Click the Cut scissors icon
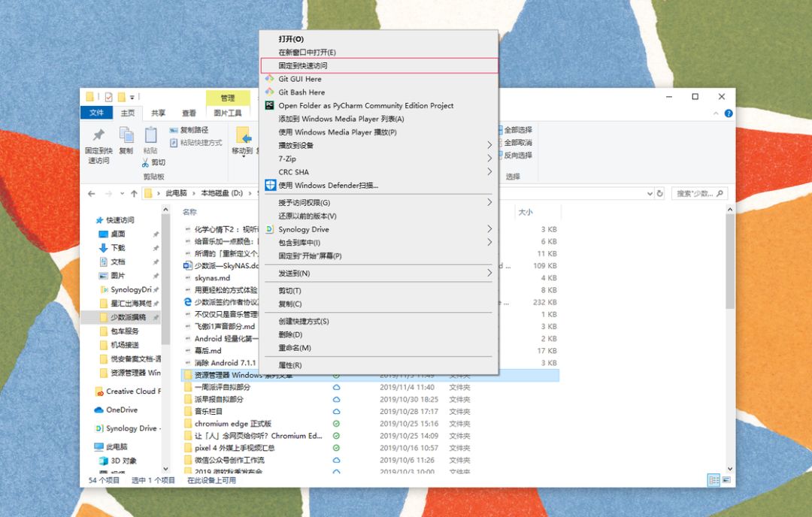 pyautogui.click(x=146, y=162)
